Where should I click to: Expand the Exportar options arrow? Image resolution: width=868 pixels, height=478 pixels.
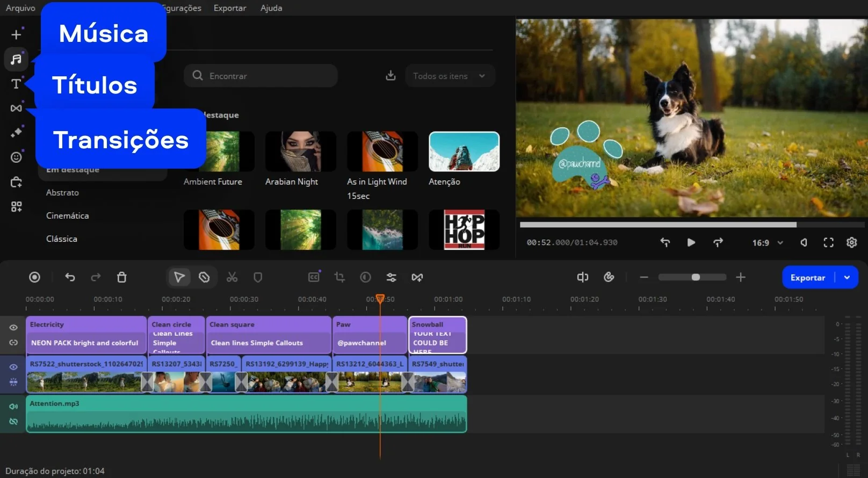tap(847, 278)
